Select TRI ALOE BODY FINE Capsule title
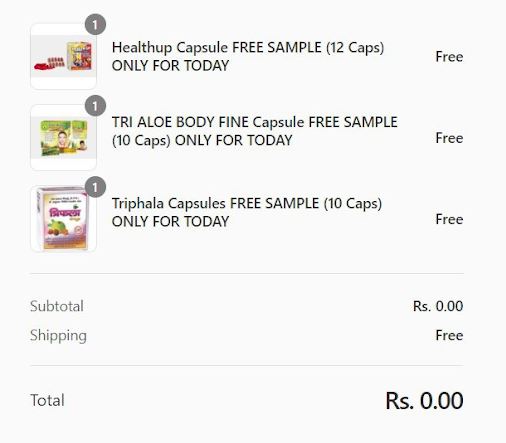This screenshot has width=506, height=443. tap(255, 131)
